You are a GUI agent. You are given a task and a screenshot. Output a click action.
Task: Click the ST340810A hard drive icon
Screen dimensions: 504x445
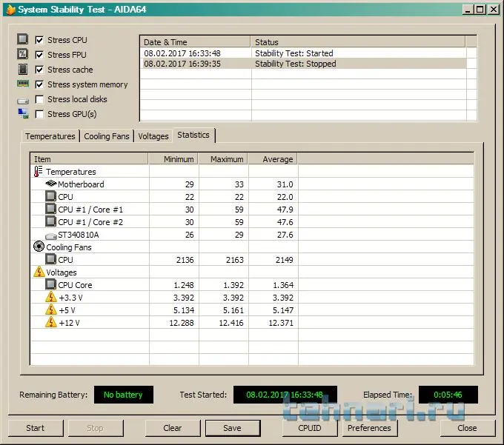tap(51, 235)
